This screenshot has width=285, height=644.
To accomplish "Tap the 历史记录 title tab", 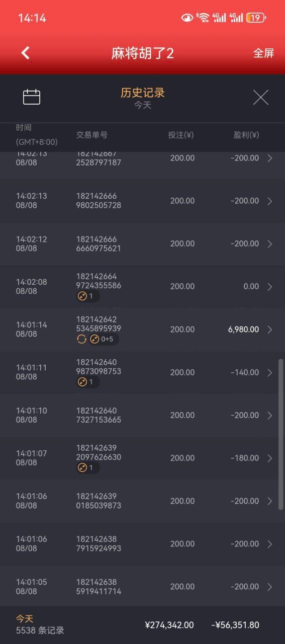I will pos(143,93).
